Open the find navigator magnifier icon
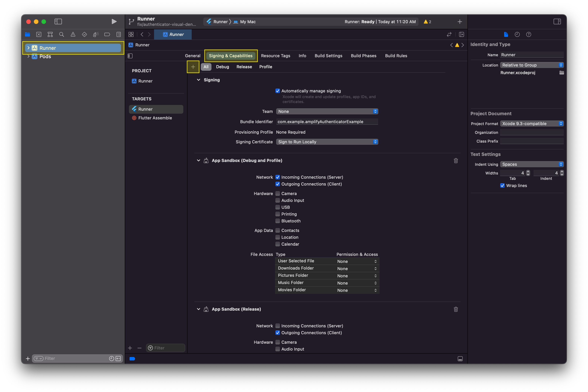Image resolution: width=588 pixels, height=392 pixels. pos(62,34)
